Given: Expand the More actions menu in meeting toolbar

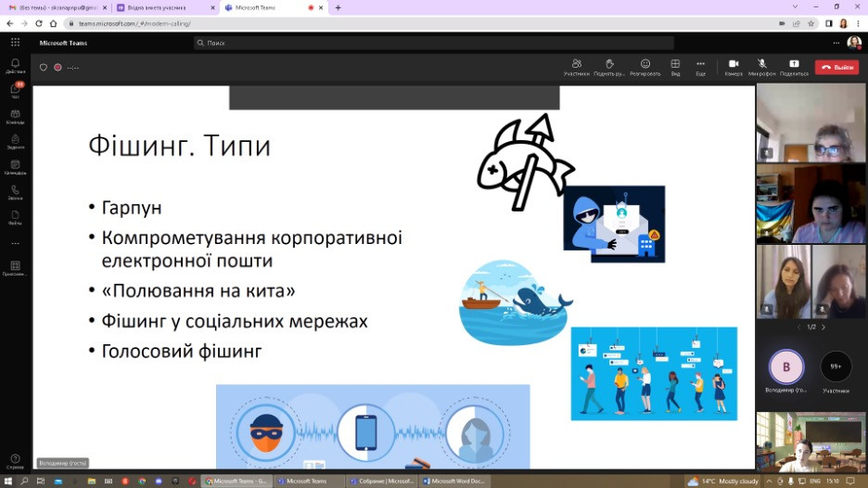Looking at the screenshot, I should [x=700, y=67].
